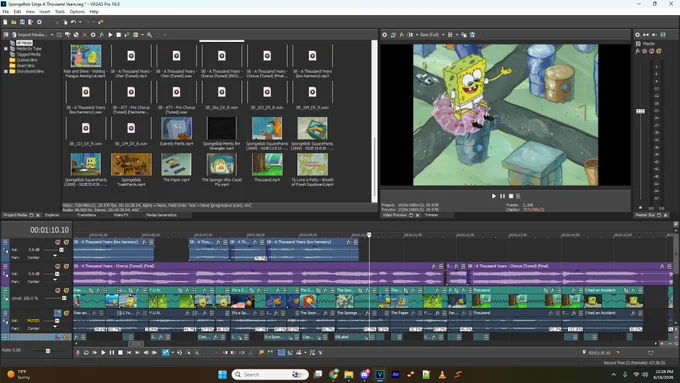
Task: Open a project using the folder icon
Action: (x=14, y=22)
